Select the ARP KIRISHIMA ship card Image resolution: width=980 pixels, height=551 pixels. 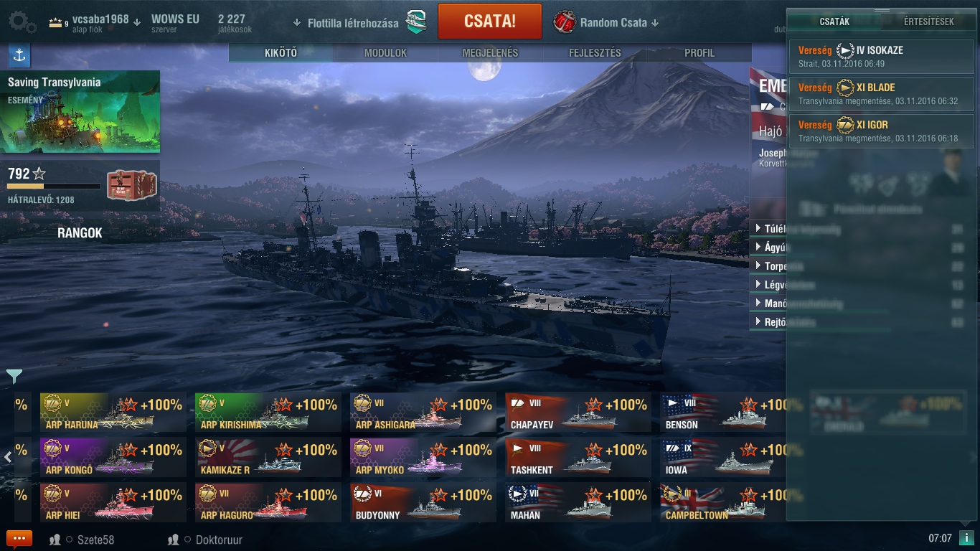[x=268, y=412]
